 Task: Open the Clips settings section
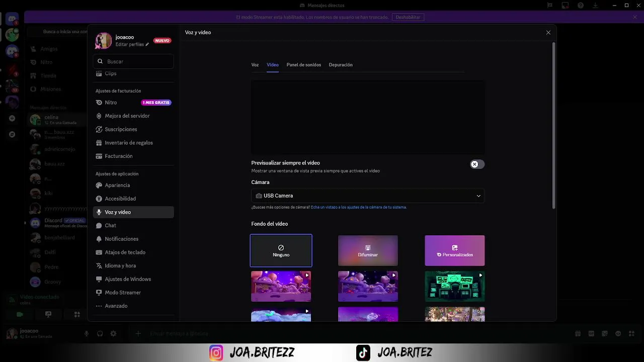tap(133, 73)
